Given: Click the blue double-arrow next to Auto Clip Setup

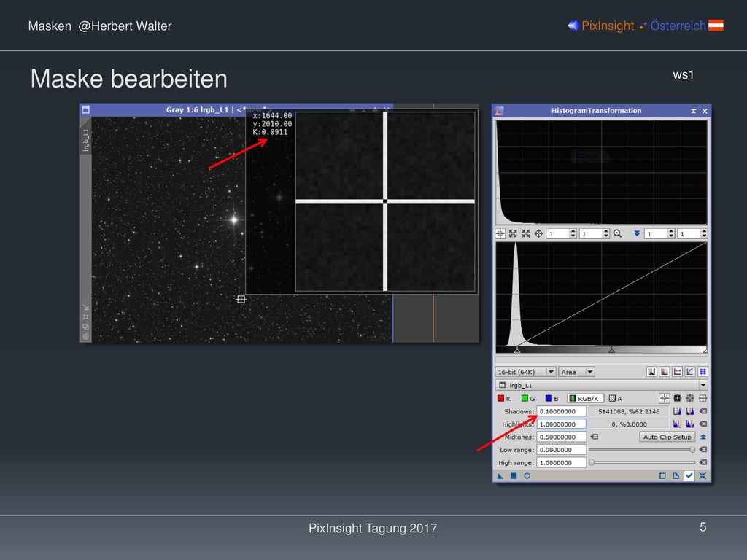Looking at the screenshot, I should (703, 437).
